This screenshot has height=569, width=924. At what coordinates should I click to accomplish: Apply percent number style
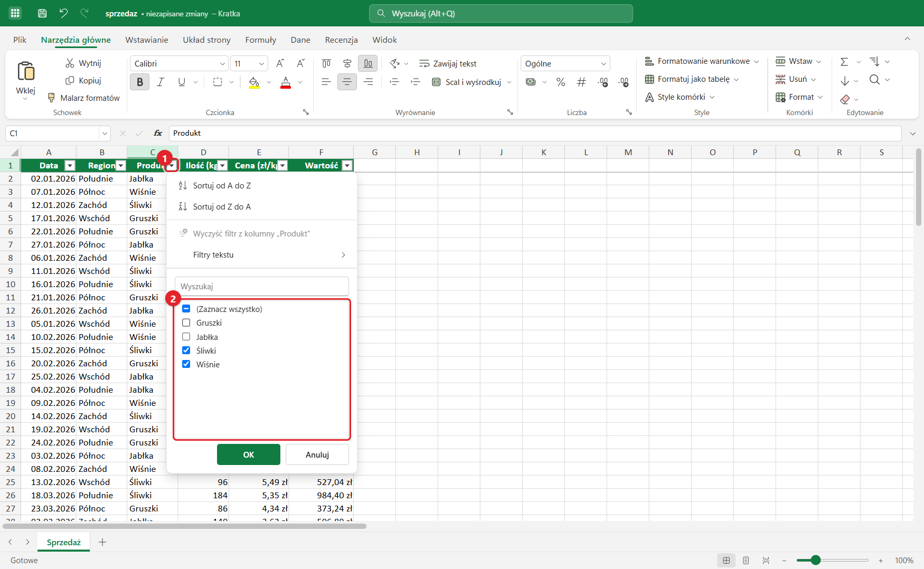[561, 82]
